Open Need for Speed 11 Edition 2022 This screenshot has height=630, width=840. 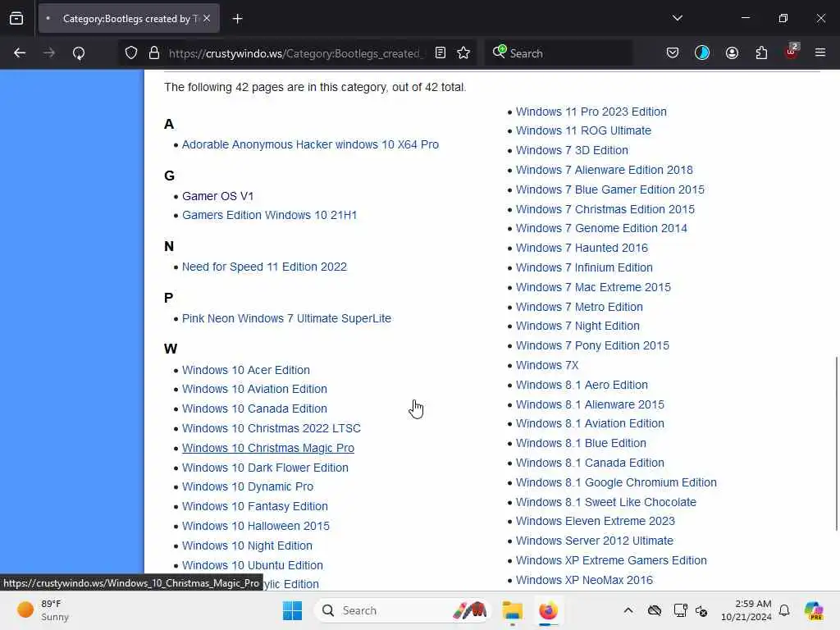coord(264,267)
